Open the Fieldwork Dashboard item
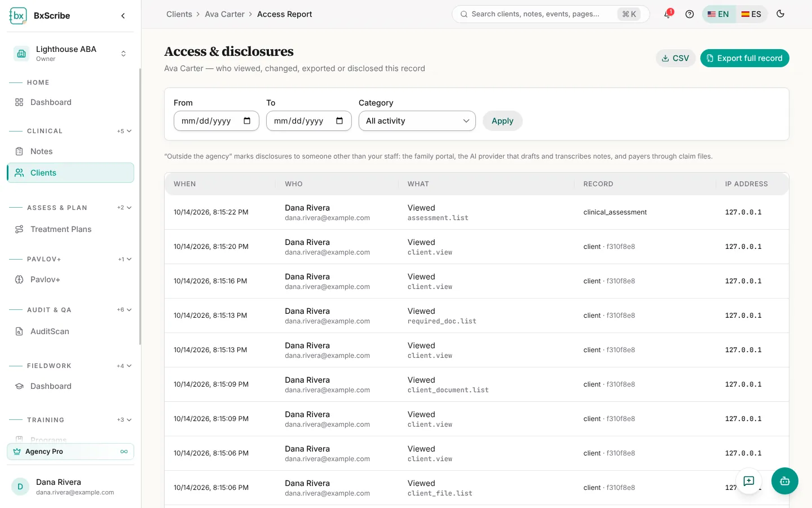812x508 pixels. (70, 386)
